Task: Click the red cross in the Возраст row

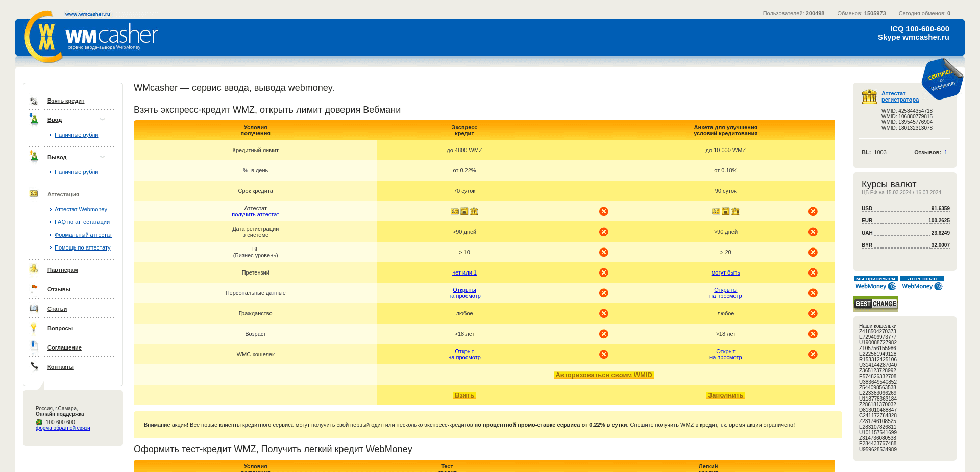Action: click(604, 334)
